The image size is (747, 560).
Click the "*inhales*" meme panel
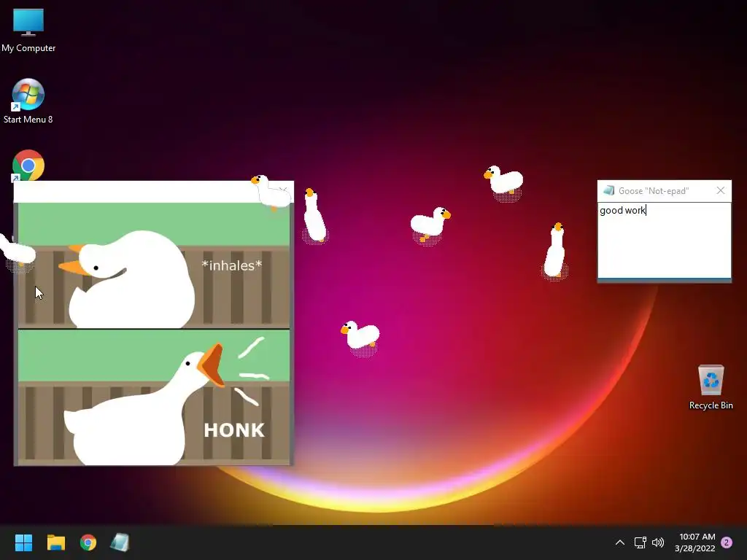coord(153,265)
